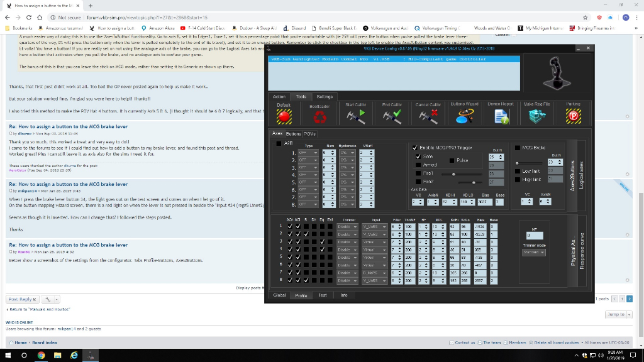Open Chrome from the Windows taskbar
Screen dimensions: 644x362
tap(41, 355)
